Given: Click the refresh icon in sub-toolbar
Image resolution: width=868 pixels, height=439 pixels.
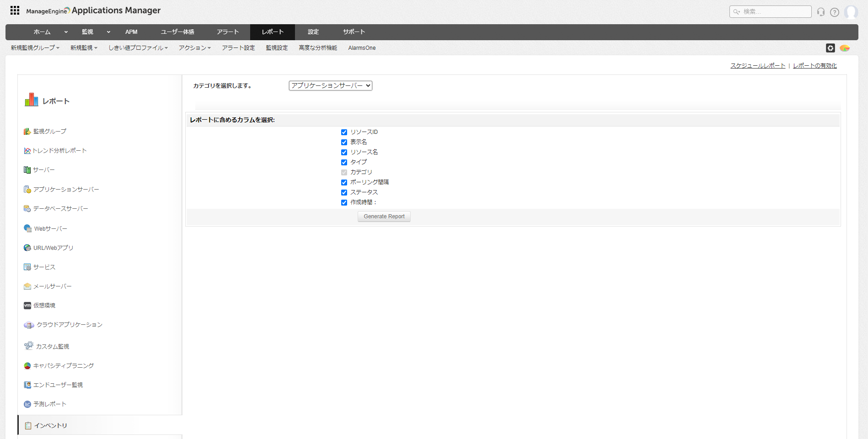Looking at the screenshot, I should click(x=830, y=48).
